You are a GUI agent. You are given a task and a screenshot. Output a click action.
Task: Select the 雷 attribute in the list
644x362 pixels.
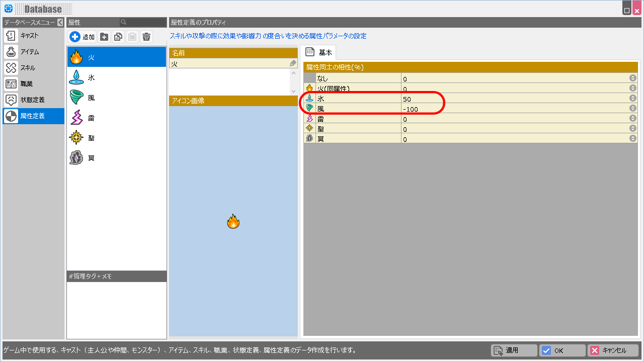click(116, 118)
